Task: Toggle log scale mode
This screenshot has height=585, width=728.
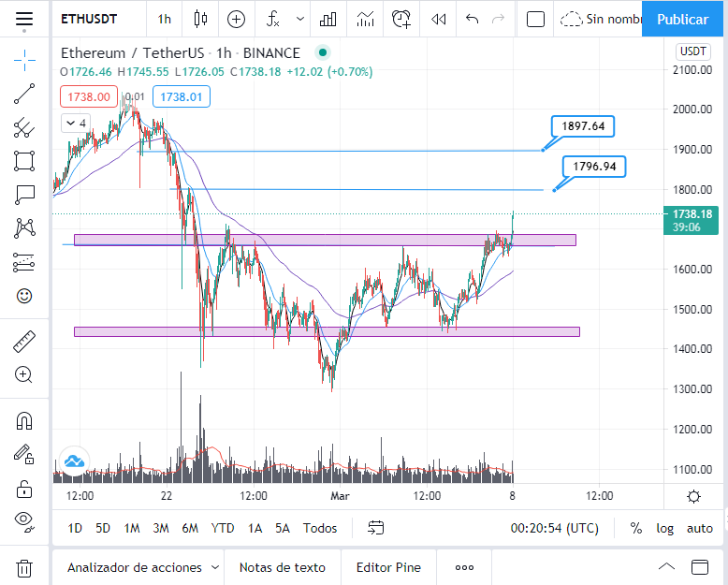Action: click(x=665, y=528)
